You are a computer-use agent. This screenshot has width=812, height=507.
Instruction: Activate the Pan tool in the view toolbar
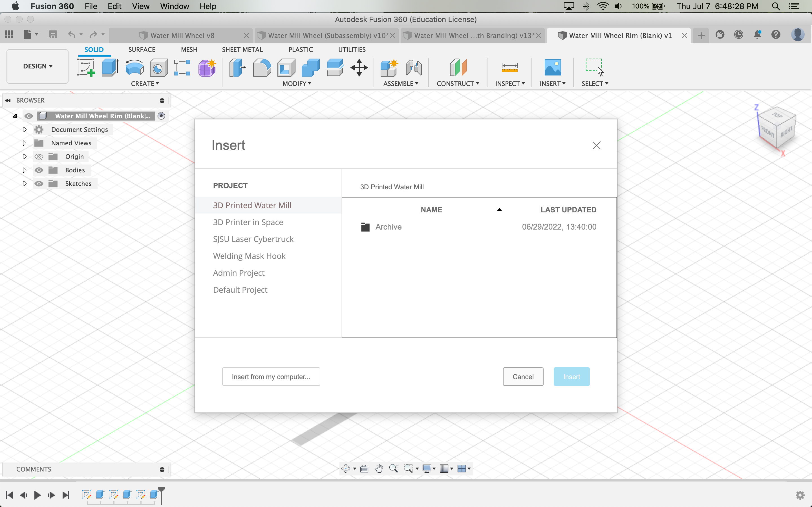coord(378,468)
